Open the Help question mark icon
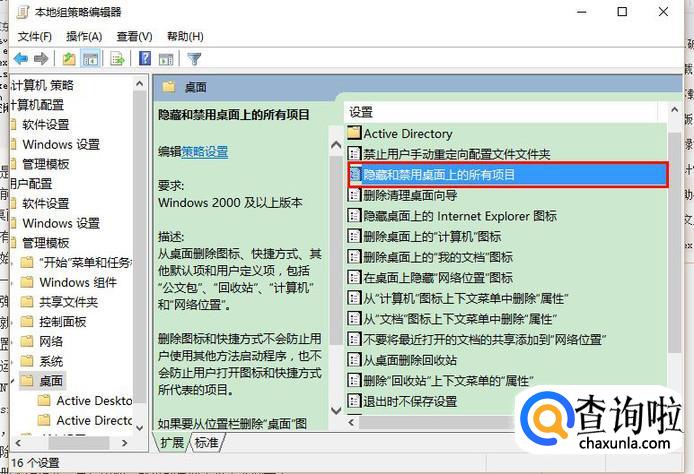The image size is (694, 474). (145, 58)
